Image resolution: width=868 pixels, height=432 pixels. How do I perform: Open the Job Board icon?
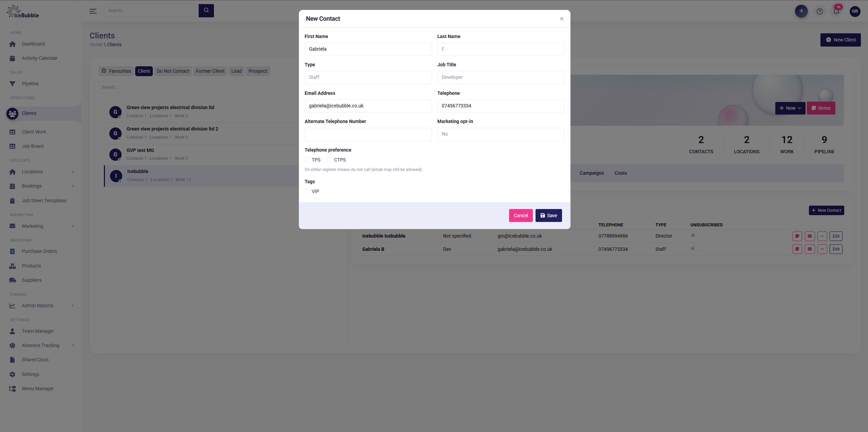(13, 146)
